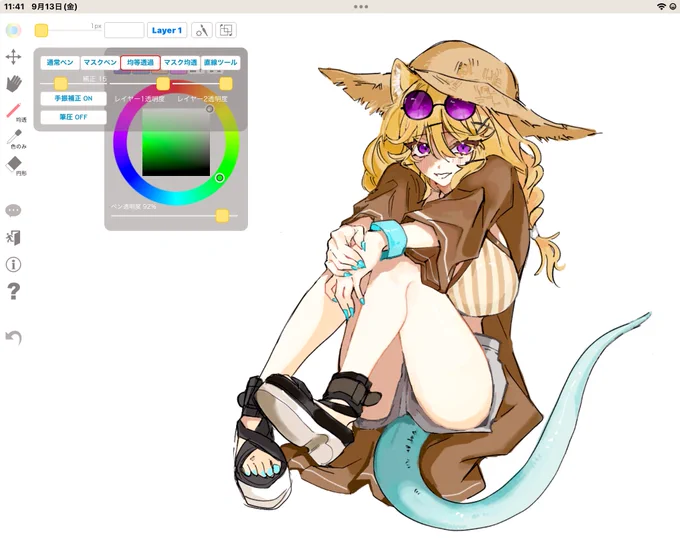Viewport: 680px width, 542px height.
Task: Switch to マスク均透 pen mode
Action: tap(180, 62)
